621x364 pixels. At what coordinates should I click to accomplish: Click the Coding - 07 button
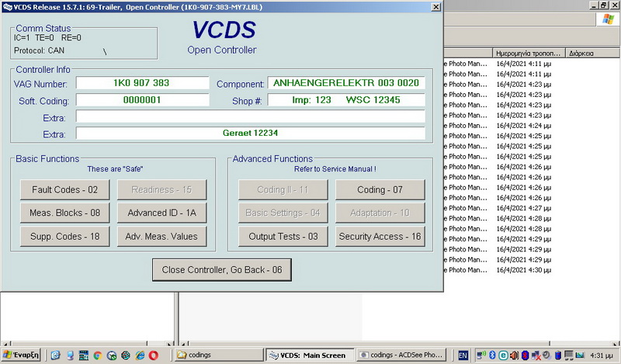380,189
